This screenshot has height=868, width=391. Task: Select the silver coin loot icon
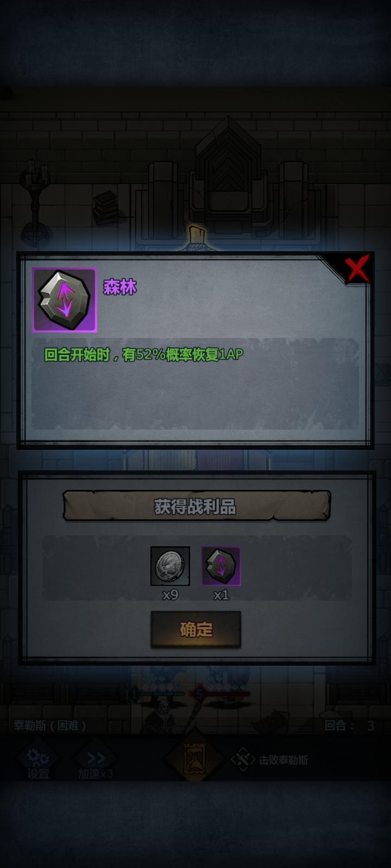point(170,566)
